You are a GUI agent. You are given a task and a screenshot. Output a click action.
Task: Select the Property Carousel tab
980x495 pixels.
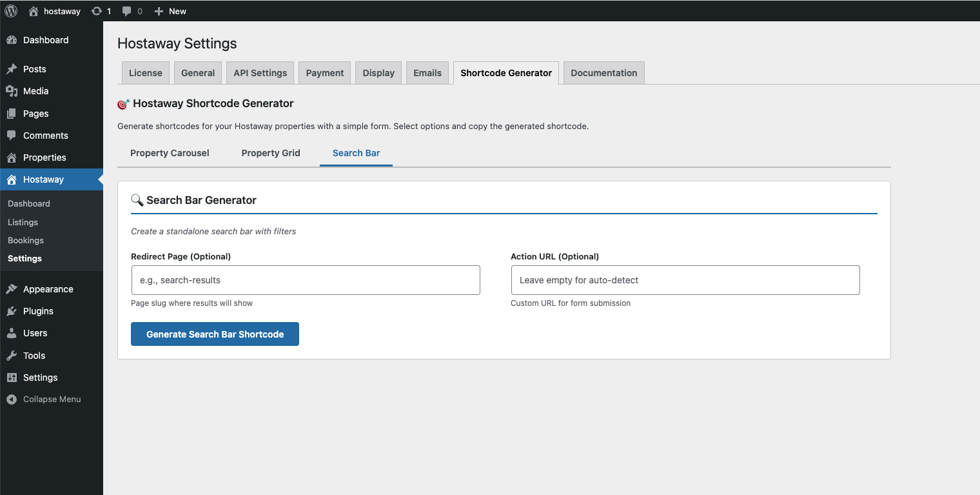pyautogui.click(x=170, y=153)
